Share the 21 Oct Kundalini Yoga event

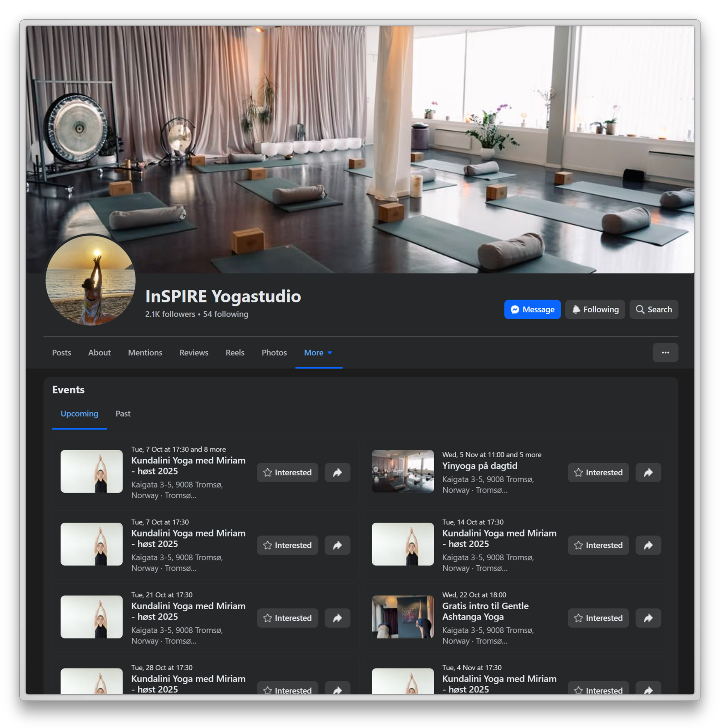[337, 618]
